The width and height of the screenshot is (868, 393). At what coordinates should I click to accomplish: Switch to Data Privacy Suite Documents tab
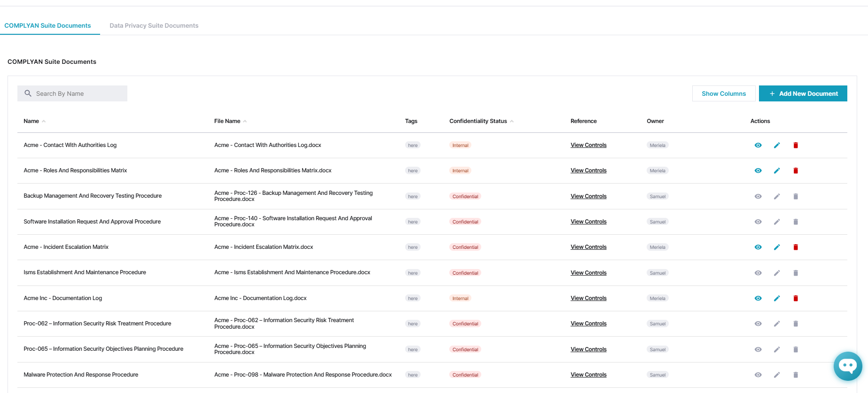(154, 26)
